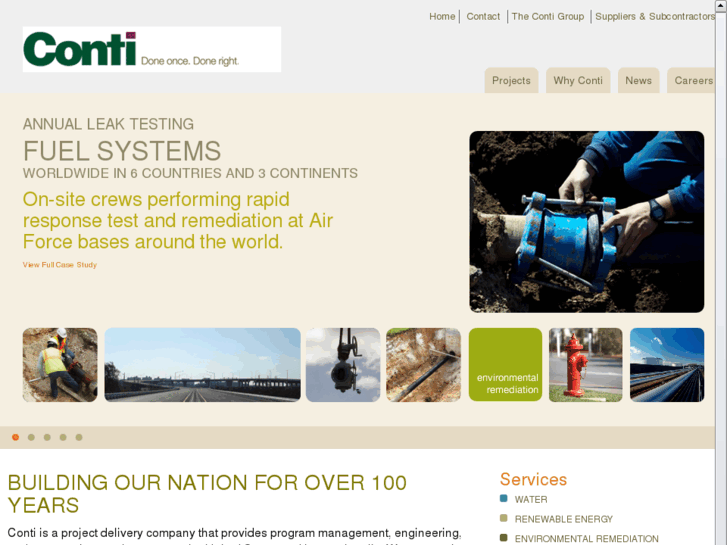Viewport: 727px width, 545px height.
Task: Open the RENEWABLE ENERGY service link
Action: 564,519
